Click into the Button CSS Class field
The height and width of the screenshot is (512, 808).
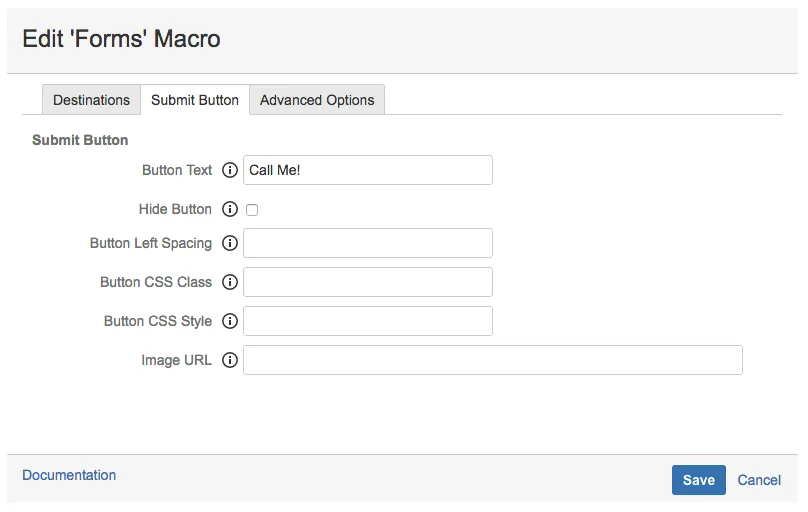[368, 282]
